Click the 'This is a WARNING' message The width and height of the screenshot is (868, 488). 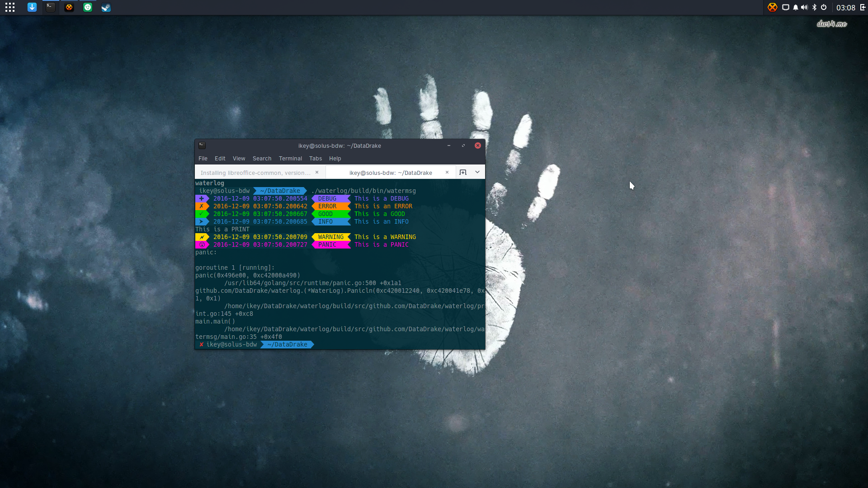tap(385, 237)
